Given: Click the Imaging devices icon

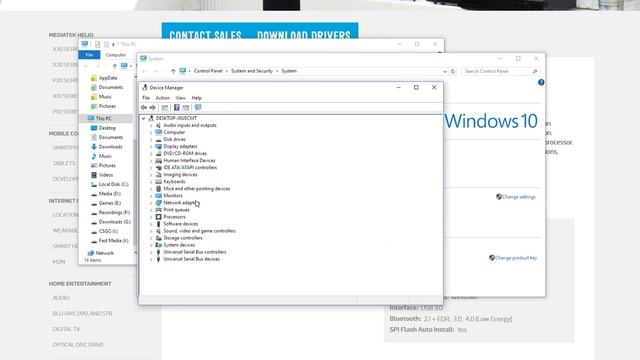Looking at the screenshot, I should 159,175.
